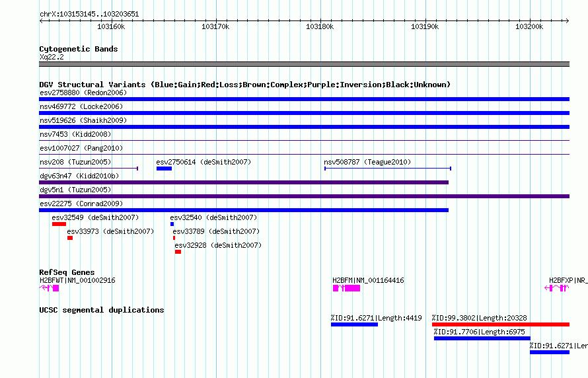Click the nsv508787 (Teague2010) text label
588x378 pixels.
367,162
